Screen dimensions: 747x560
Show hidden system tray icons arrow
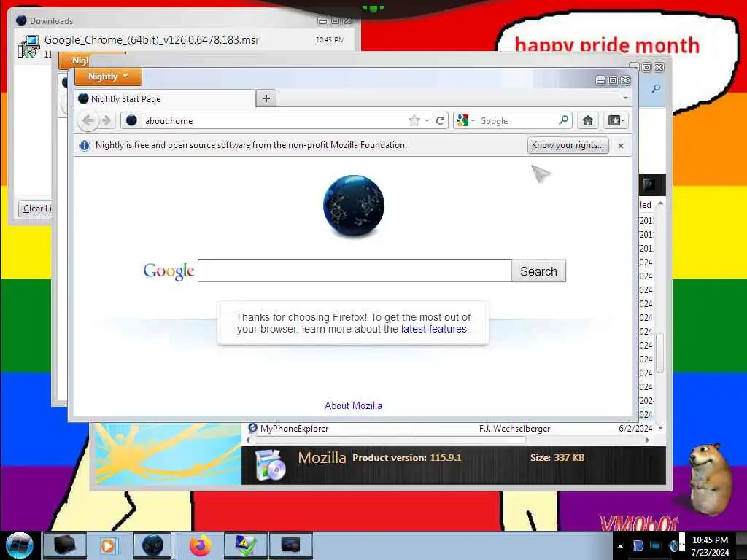[x=620, y=546]
